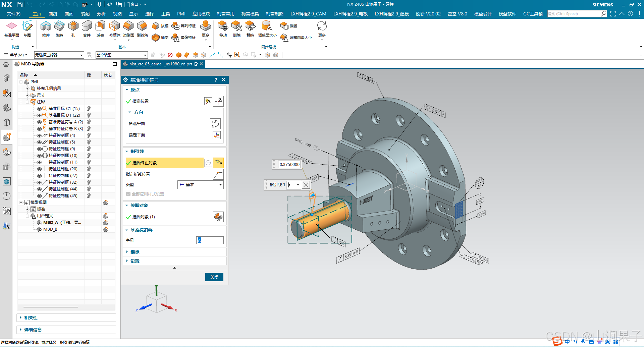Switch to the 曲线 ribbon tab
The height and width of the screenshot is (347, 644).
[53, 14]
